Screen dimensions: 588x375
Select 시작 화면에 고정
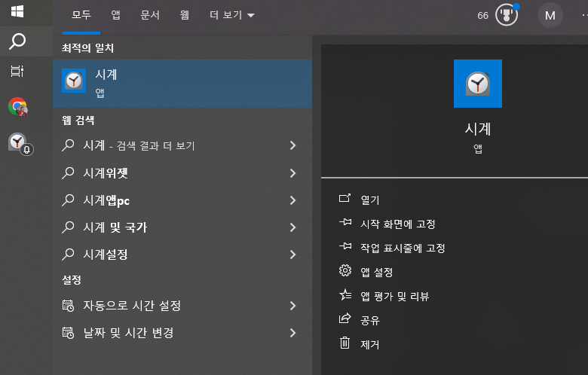(397, 224)
